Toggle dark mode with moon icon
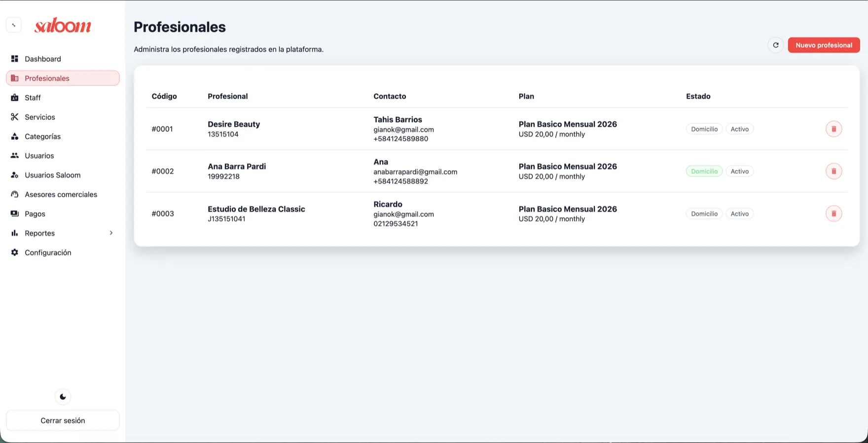This screenshot has width=868, height=443. [x=63, y=397]
